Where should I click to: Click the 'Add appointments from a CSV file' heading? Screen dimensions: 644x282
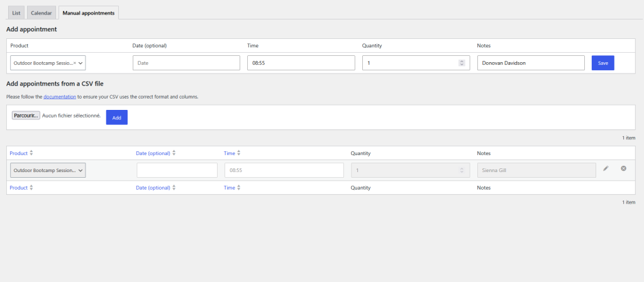point(55,84)
